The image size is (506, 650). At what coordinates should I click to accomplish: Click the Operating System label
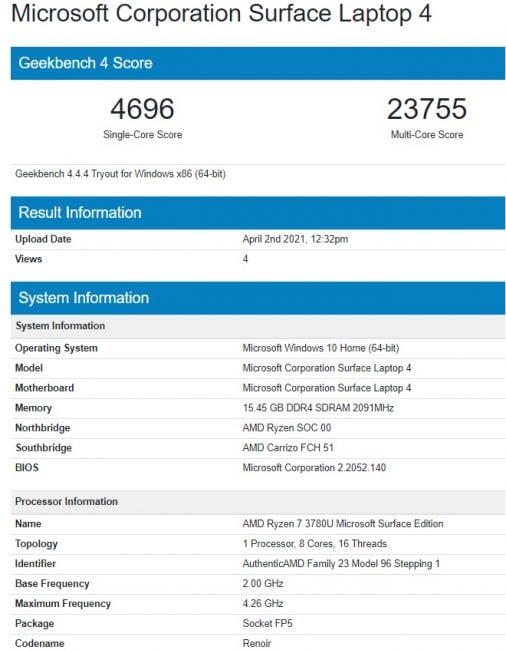(56, 348)
